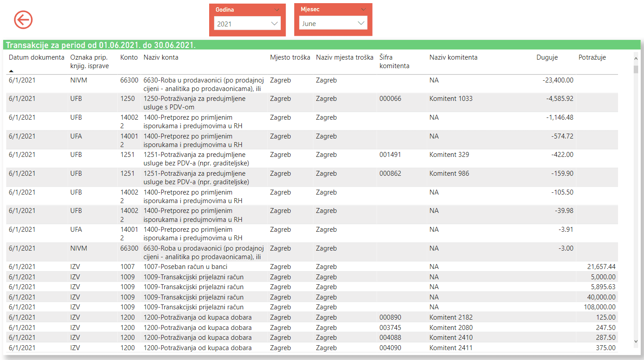644x360 pixels.
Task: Select the komitent code 004090
Action: pyautogui.click(x=390, y=348)
